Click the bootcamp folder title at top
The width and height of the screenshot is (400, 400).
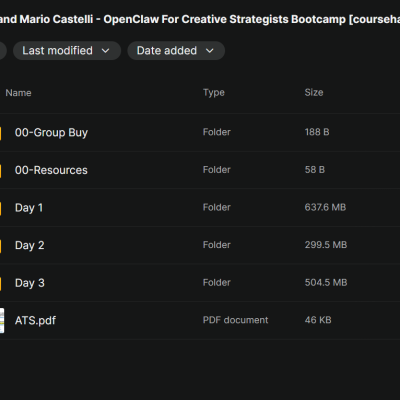(x=200, y=19)
